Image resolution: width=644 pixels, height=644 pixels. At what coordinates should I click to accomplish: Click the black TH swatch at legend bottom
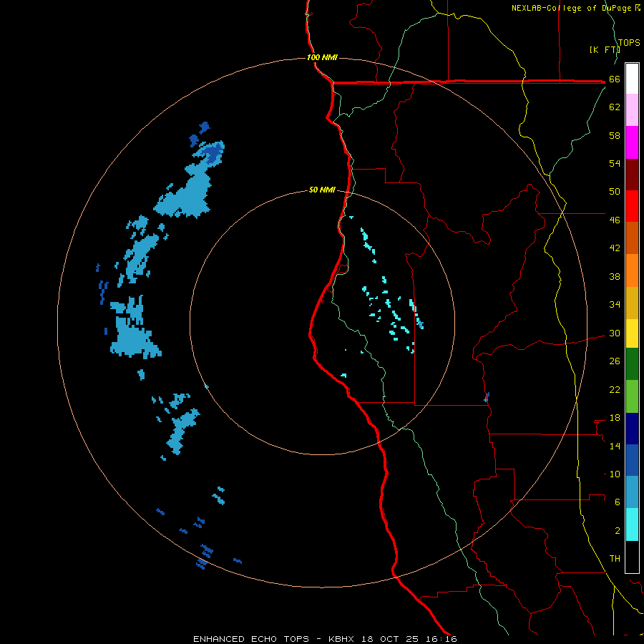tap(632, 557)
